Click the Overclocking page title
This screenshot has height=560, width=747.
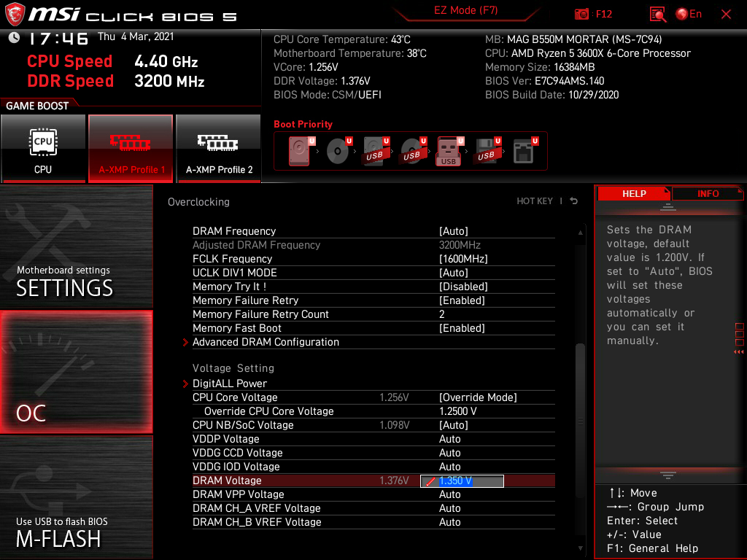coord(198,202)
